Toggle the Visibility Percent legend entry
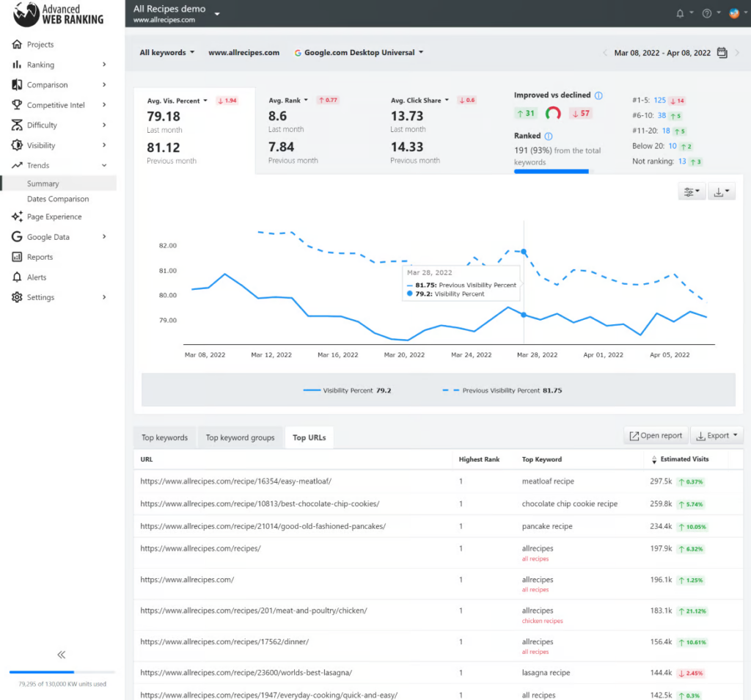The height and width of the screenshot is (700, 751). tap(346, 390)
